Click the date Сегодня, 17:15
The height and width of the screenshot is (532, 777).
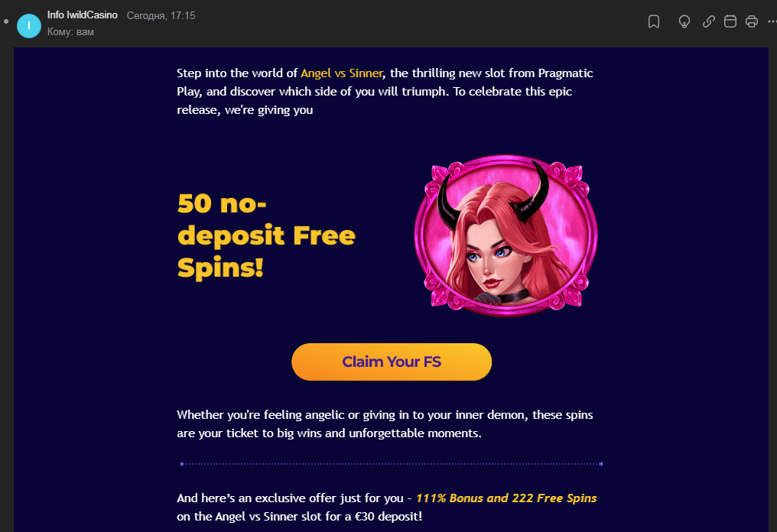point(161,15)
